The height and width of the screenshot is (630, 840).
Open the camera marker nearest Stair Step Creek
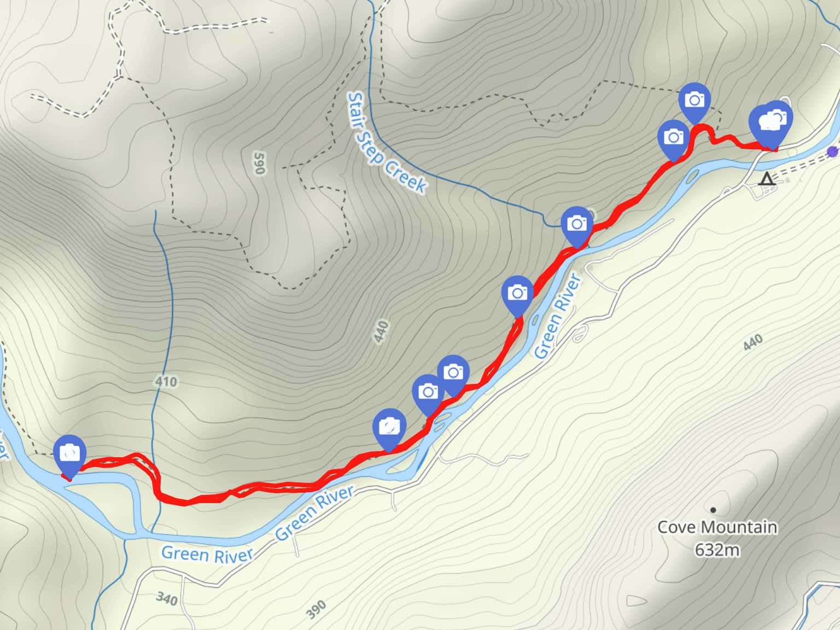pos(577,225)
